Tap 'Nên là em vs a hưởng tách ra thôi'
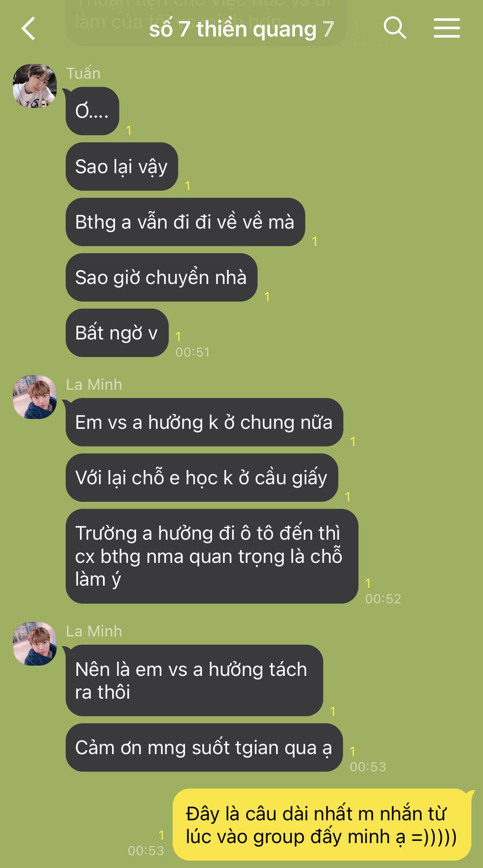 [194, 680]
